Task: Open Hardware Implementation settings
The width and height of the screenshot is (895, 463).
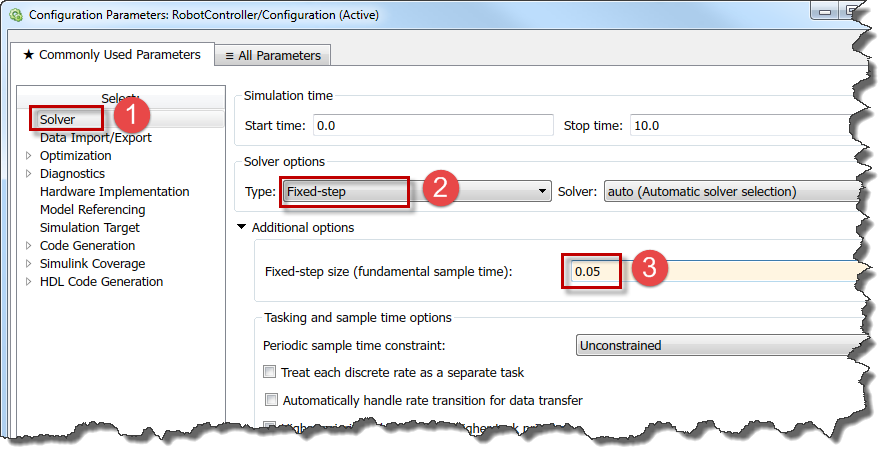Action: [114, 191]
